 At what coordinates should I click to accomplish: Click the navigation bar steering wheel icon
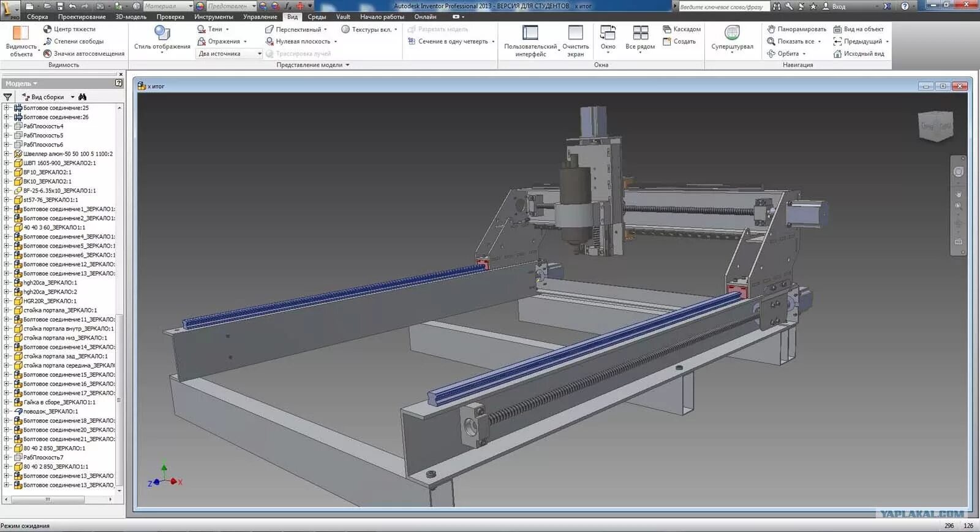coord(959,172)
